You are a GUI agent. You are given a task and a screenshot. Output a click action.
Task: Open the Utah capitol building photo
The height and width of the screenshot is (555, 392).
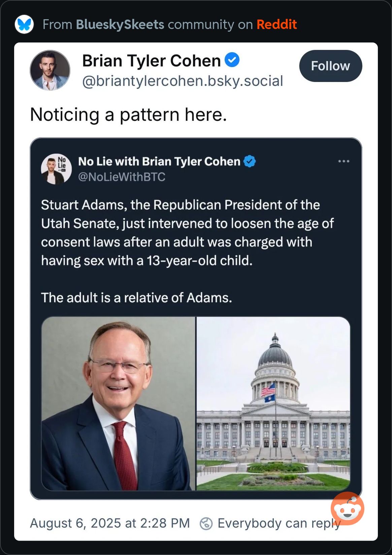click(273, 403)
